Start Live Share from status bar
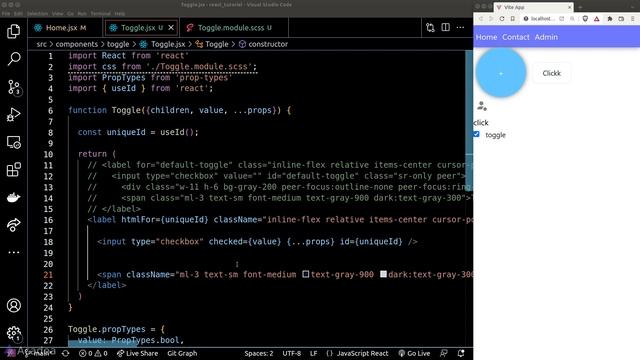Image resolution: width=640 pixels, height=360 pixels. click(x=138, y=353)
